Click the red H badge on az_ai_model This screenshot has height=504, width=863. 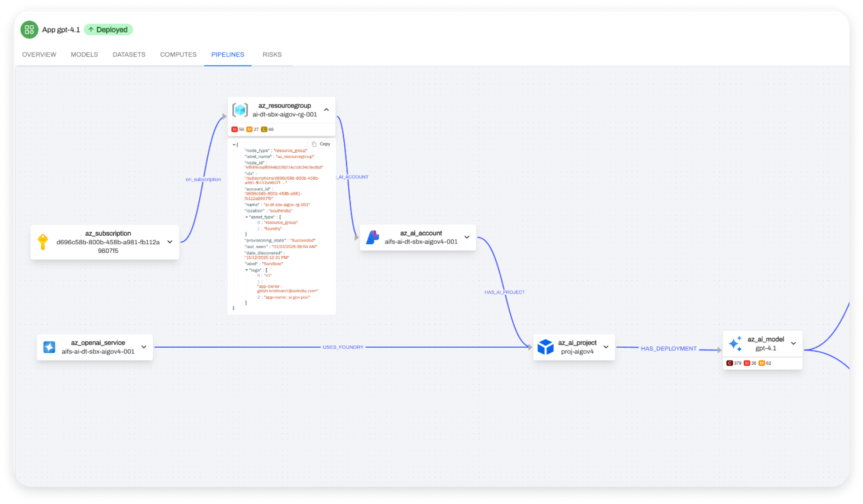(x=747, y=363)
